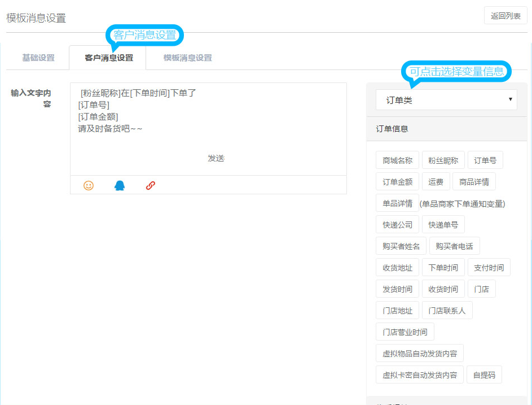
Task: Insert the 快递单号 variable
Action: (443, 225)
